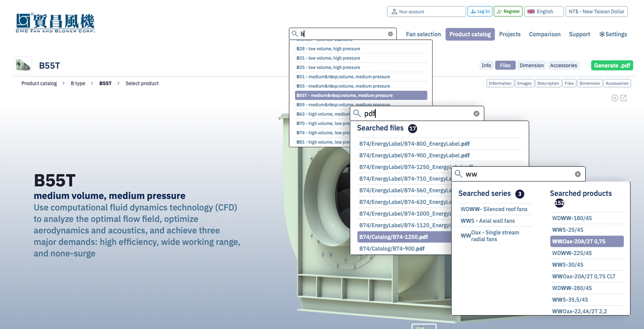Clear the 'ww' search text
The height and width of the screenshot is (329, 644).
click(x=578, y=174)
